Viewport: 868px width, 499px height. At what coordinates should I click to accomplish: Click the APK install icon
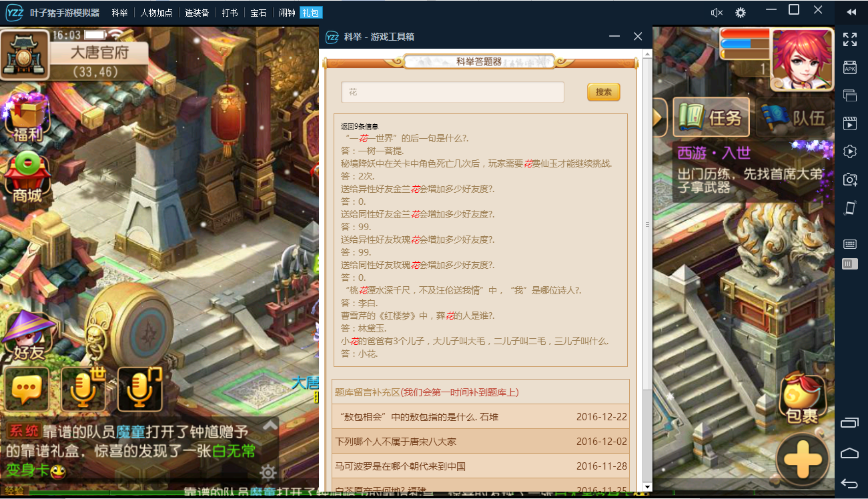pos(849,67)
